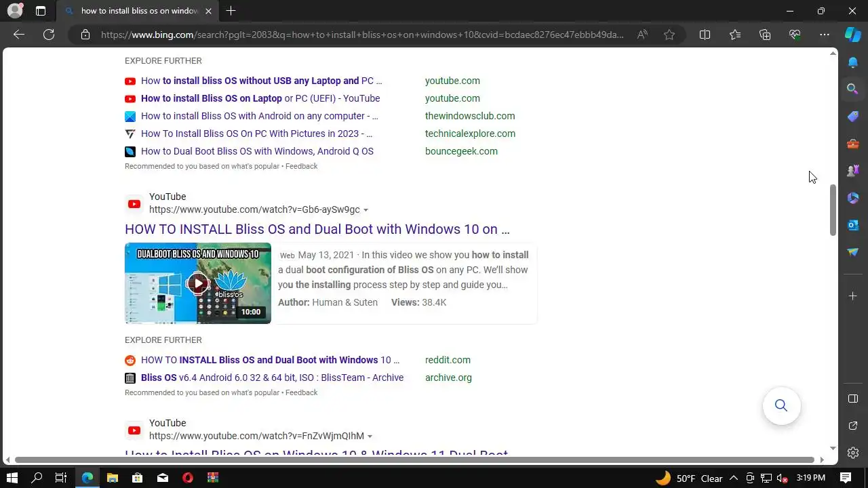Click the floating search magnifier button
Viewport: 868px width, 488px height.
tap(781, 405)
